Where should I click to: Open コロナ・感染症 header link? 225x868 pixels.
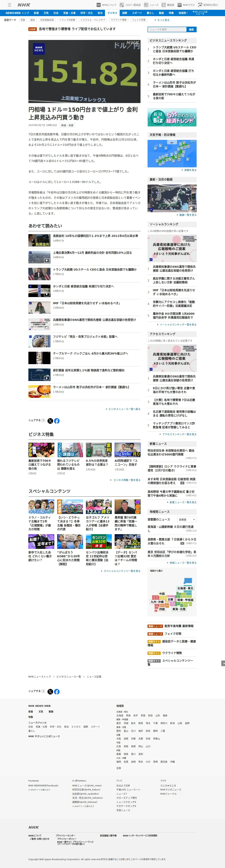point(130,5)
